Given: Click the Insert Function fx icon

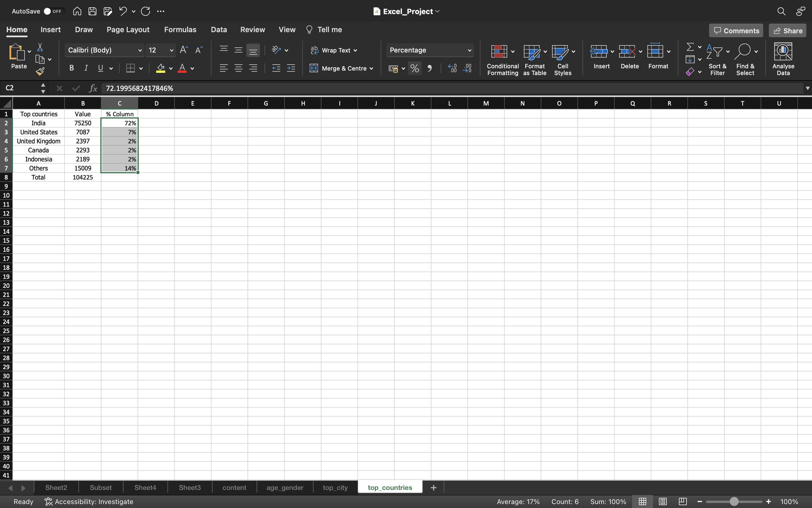Looking at the screenshot, I should [93, 88].
